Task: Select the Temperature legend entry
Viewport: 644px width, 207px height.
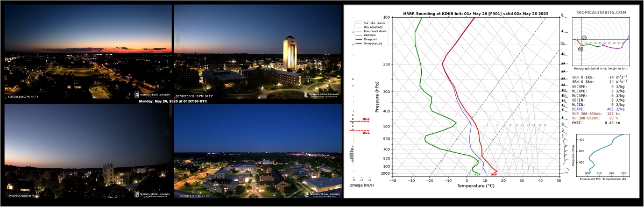Action: tap(369, 43)
